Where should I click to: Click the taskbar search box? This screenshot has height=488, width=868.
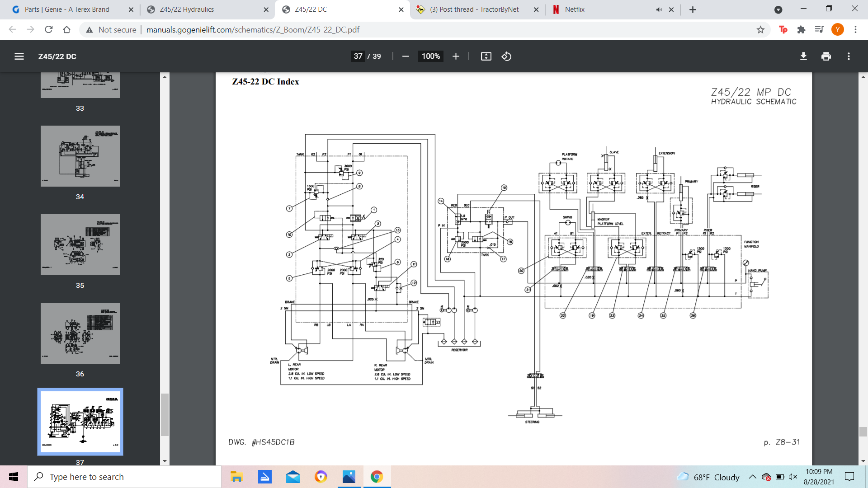124,477
